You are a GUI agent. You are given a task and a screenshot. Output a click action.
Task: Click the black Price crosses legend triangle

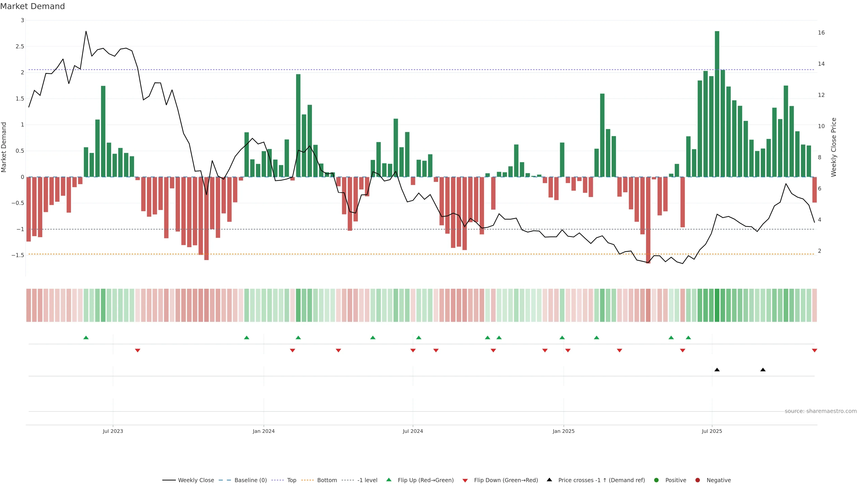[549, 480]
